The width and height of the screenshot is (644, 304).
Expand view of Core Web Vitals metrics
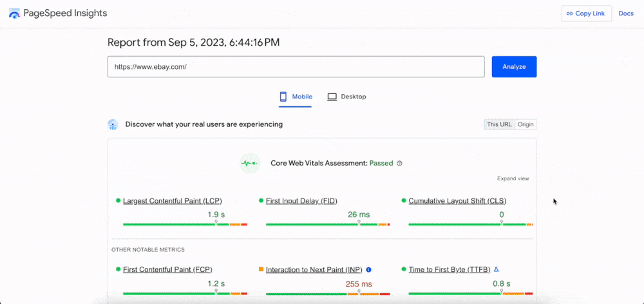[513, 178]
